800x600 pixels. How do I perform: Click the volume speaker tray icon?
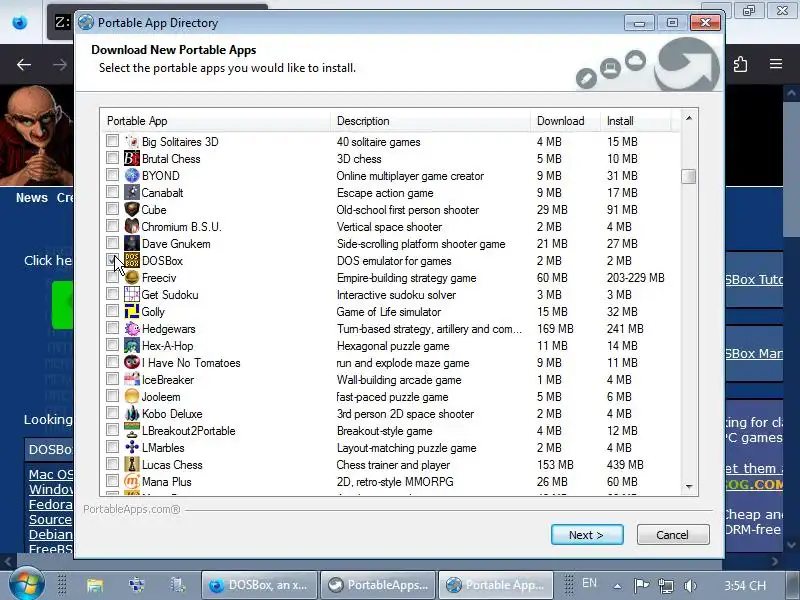point(690,585)
